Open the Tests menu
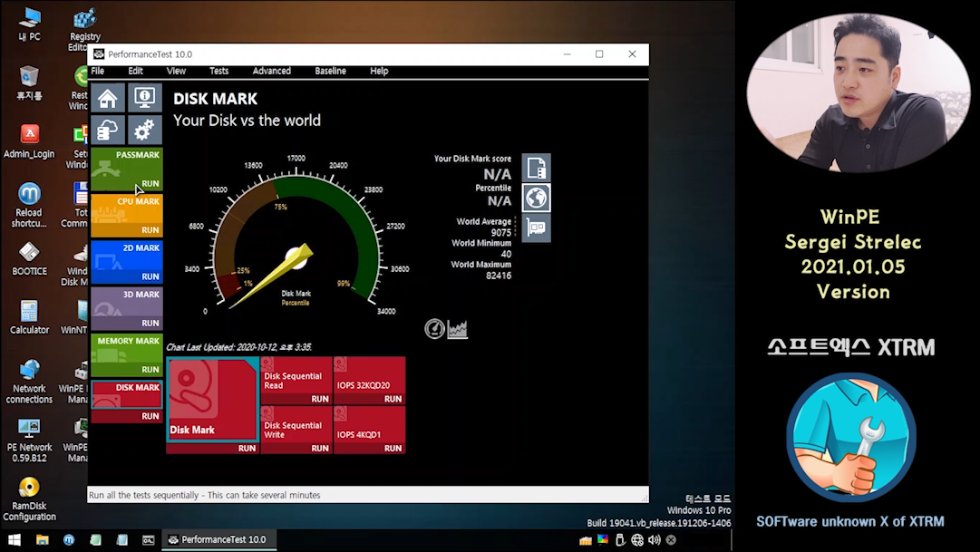The image size is (980, 552). (x=218, y=71)
